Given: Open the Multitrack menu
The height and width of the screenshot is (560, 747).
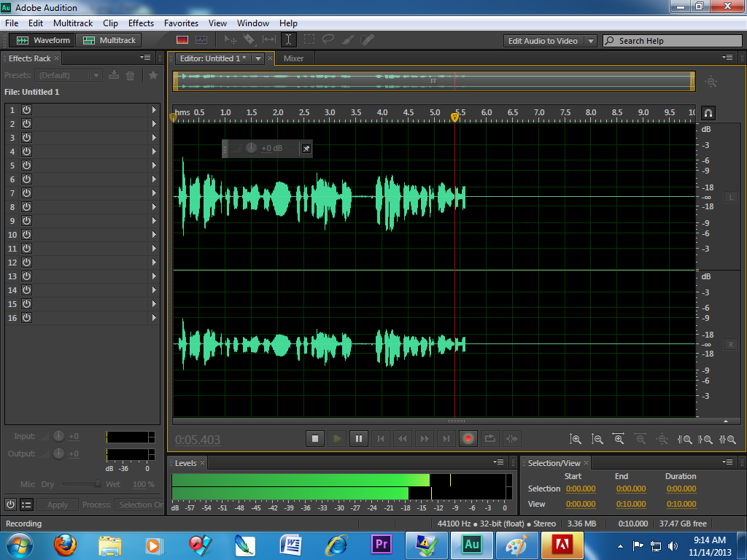Looking at the screenshot, I should point(73,23).
